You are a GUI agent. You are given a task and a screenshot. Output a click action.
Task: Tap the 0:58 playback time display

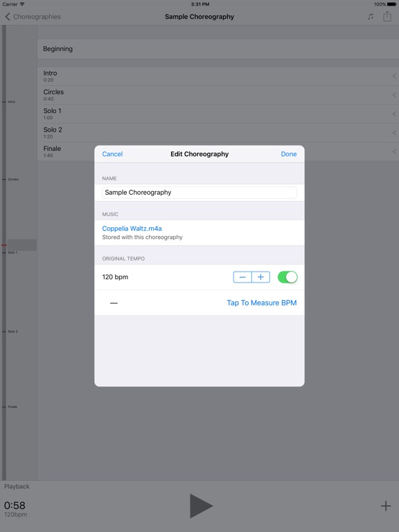click(x=15, y=505)
